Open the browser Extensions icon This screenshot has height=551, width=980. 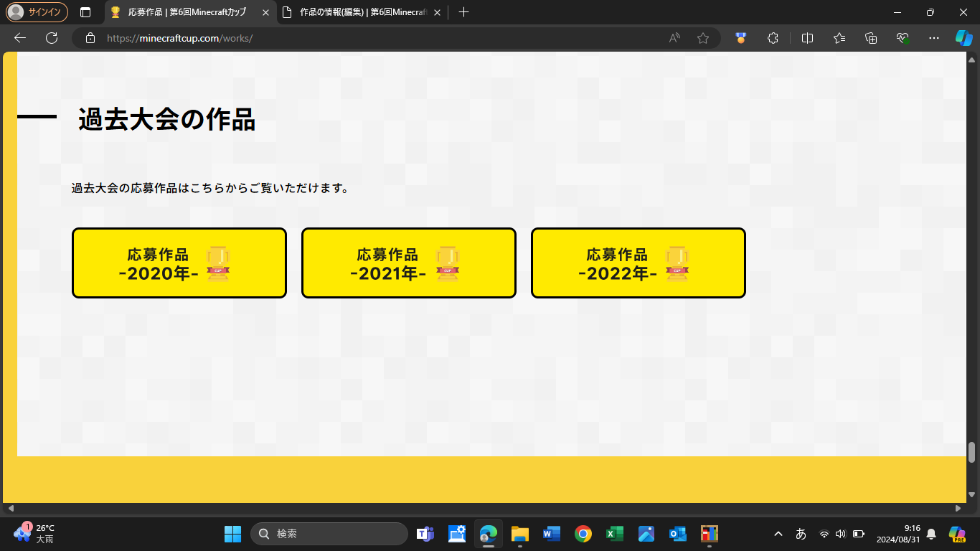773,38
